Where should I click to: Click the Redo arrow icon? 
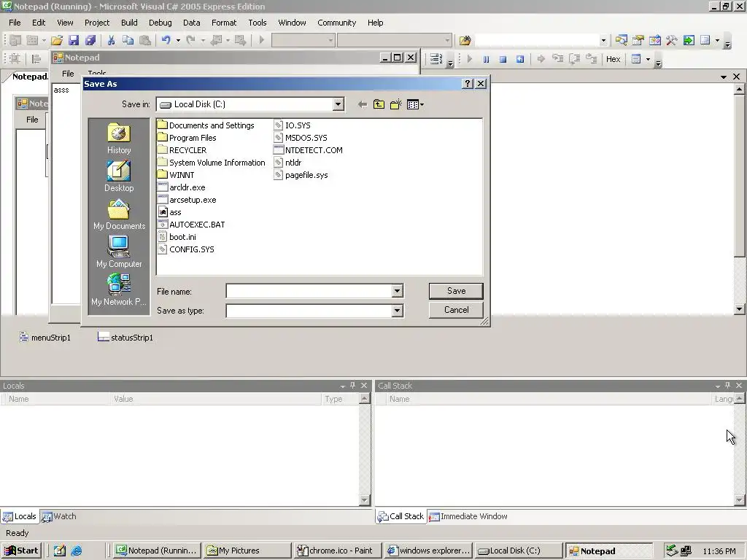point(190,41)
